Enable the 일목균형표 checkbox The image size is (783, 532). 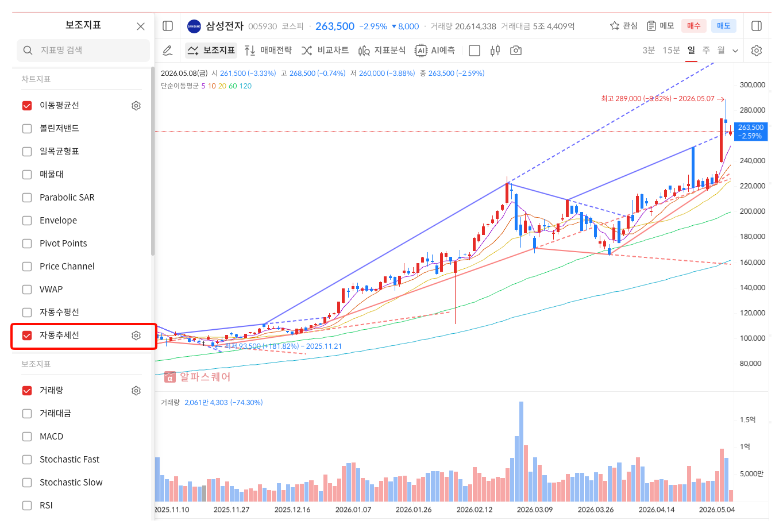pos(27,152)
